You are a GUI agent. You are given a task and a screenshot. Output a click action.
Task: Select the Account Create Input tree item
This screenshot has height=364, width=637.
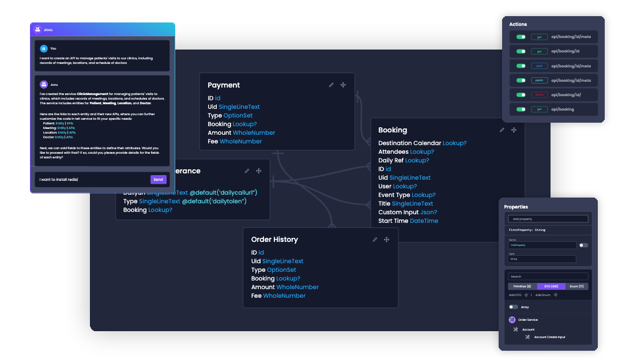[549, 337]
